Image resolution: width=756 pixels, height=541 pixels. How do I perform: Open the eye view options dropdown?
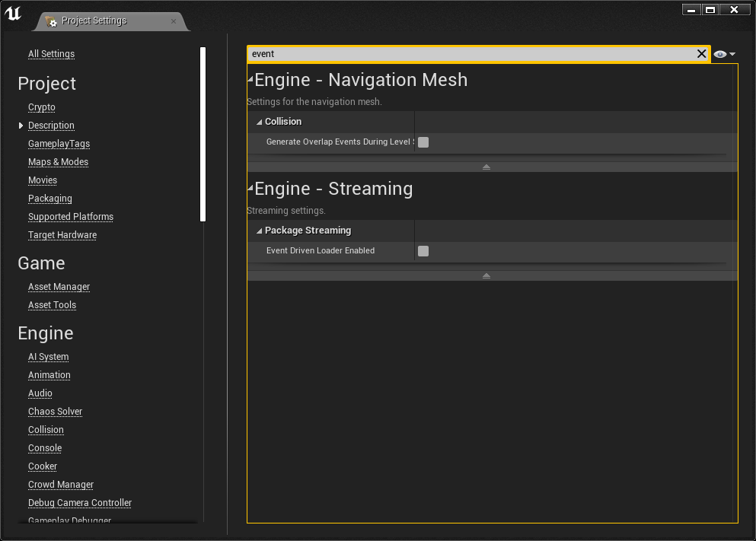pyautogui.click(x=724, y=54)
